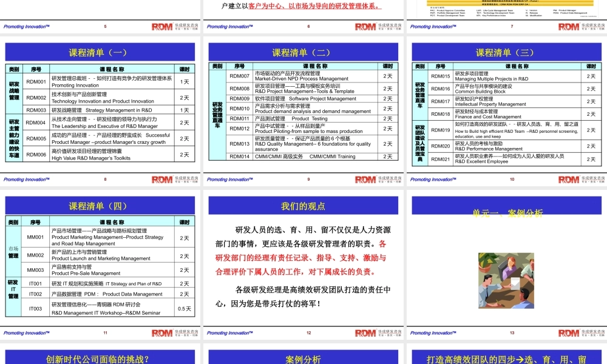The image size is (607, 364).
Task: Click the CMM/CMMI Training course name
Action: coord(332,157)
